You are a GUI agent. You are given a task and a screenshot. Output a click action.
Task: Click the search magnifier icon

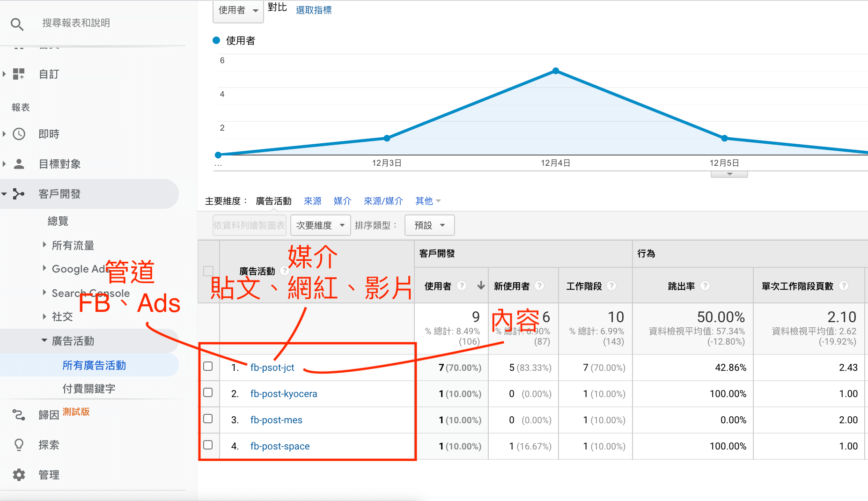pos(17,24)
